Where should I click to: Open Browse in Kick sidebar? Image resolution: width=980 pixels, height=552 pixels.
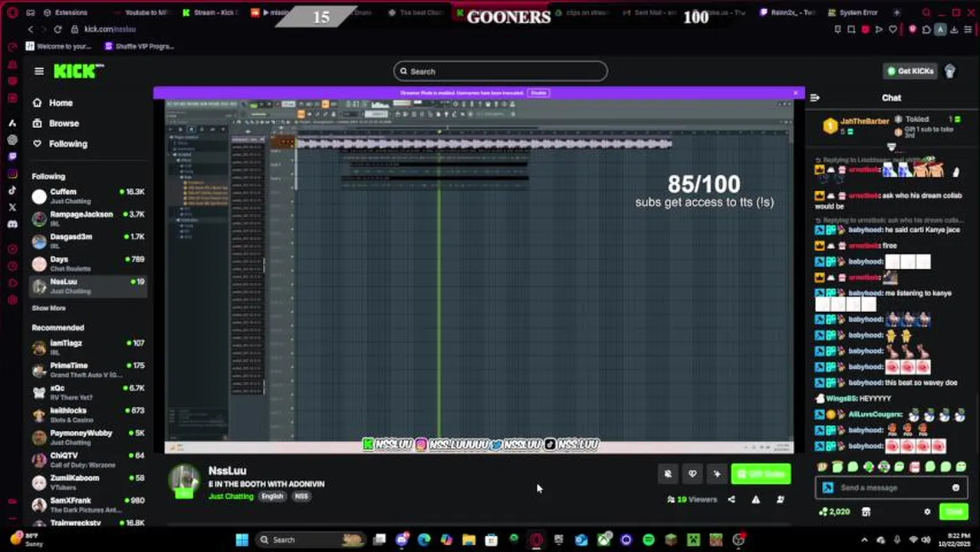[x=64, y=123]
